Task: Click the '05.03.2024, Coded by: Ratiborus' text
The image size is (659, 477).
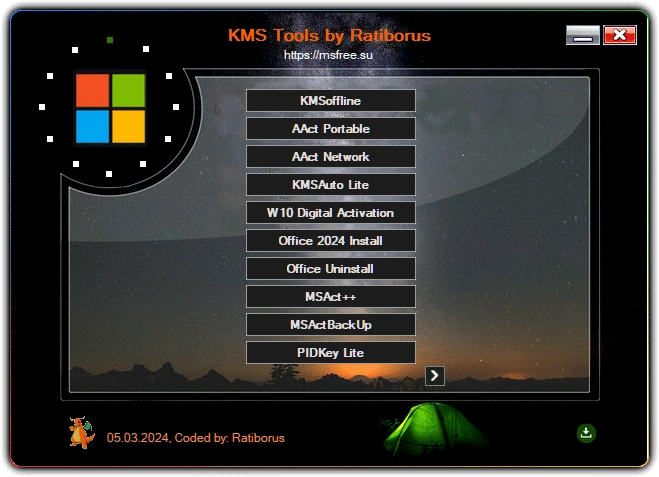Action: click(x=195, y=438)
